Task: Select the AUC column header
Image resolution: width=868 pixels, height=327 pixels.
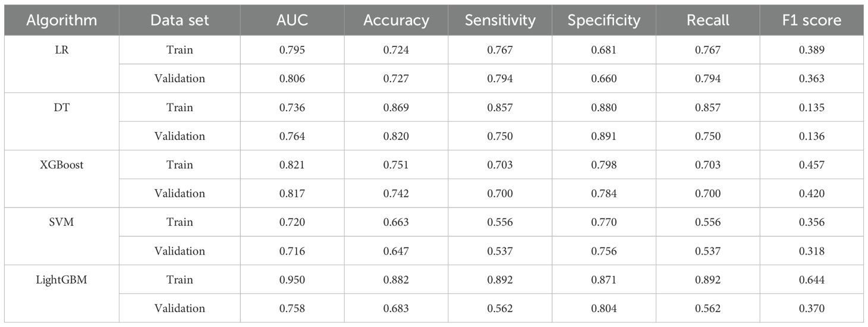Action: click(292, 20)
